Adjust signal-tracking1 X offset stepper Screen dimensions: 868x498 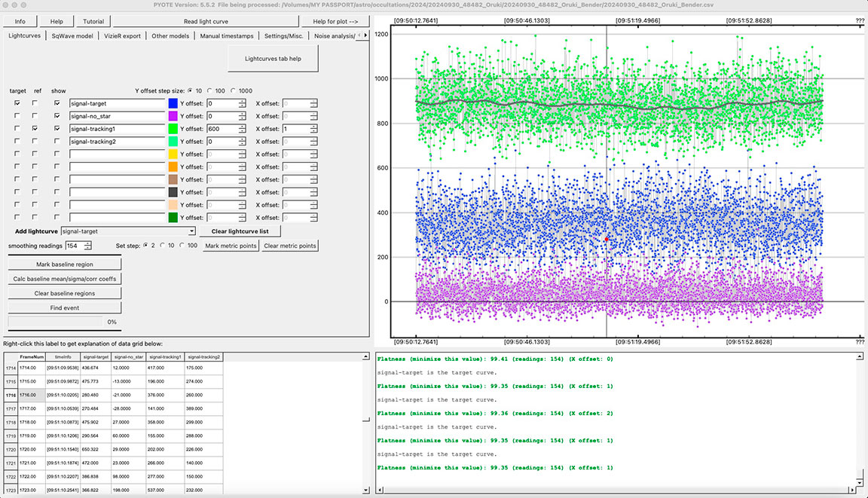coord(313,129)
